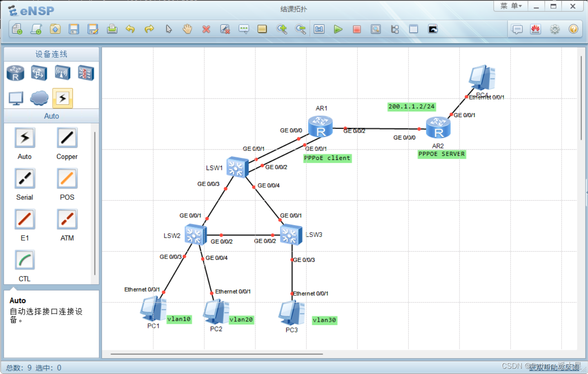Start all devices with green play
This screenshot has width=588, height=374.
(x=338, y=29)
